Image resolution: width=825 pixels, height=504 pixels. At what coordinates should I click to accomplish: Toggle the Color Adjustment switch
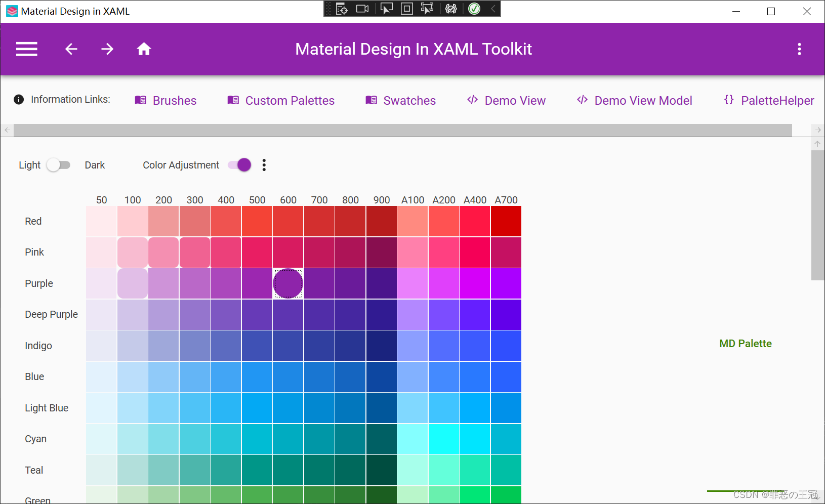(239, 165)
